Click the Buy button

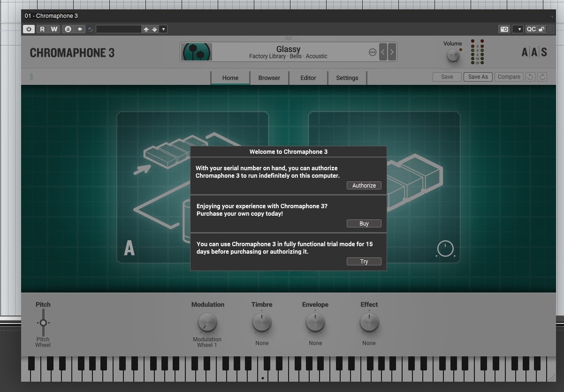(364, 224)
